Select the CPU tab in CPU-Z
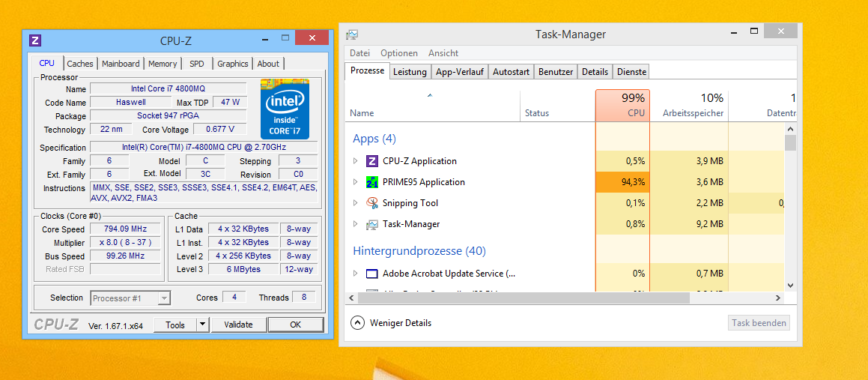 (x=47, y=63)
